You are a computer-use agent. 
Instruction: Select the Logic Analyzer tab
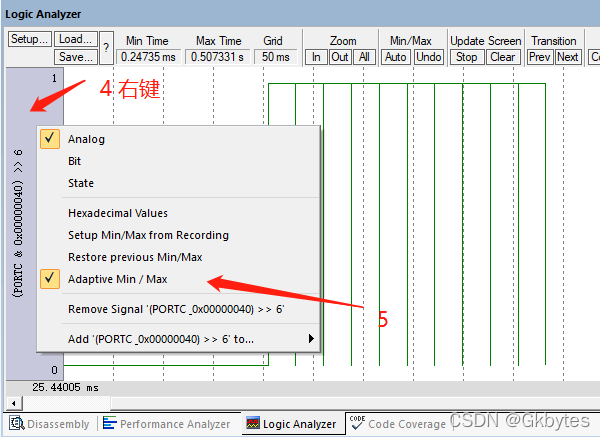(x=292, y=424)
